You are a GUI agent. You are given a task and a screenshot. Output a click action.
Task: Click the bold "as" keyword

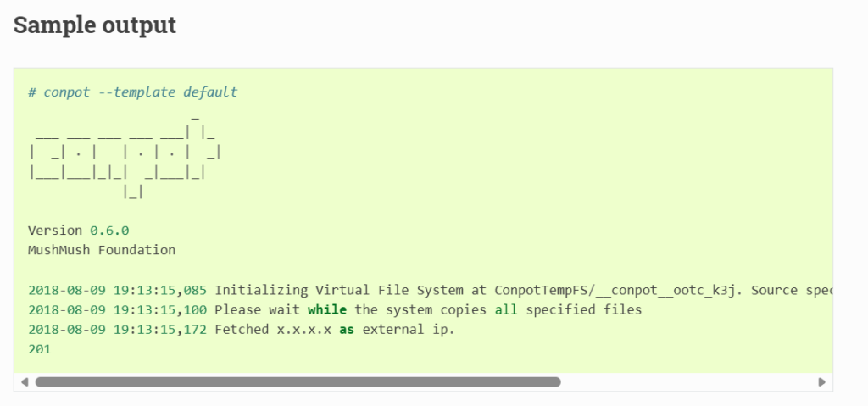347,330
